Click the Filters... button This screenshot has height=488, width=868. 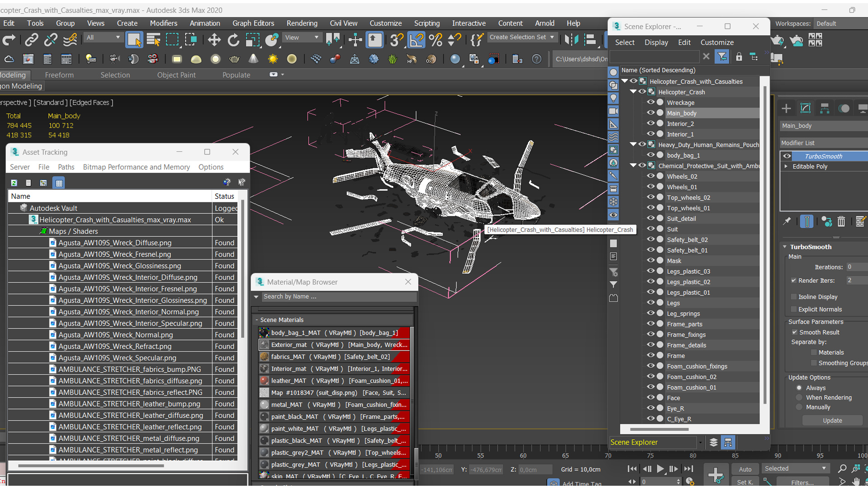click(802, 482)
